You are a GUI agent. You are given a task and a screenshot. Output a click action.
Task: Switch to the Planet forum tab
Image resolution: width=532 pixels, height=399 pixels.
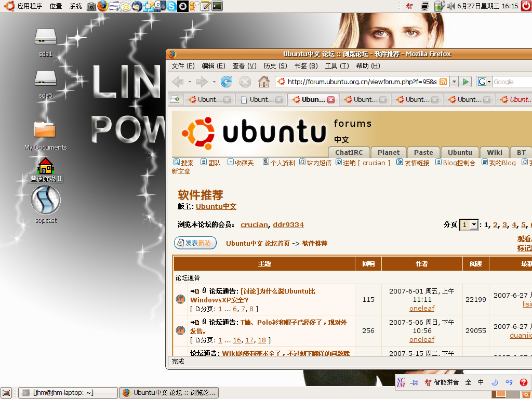[x=389, y=152]
